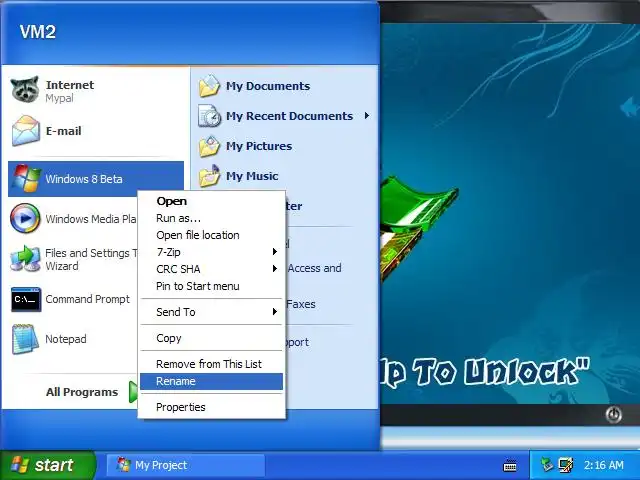This screenshot has height=480, width=640.
Task: Click the monitor tray icon beside the clock
Action: tap(566, 464)
